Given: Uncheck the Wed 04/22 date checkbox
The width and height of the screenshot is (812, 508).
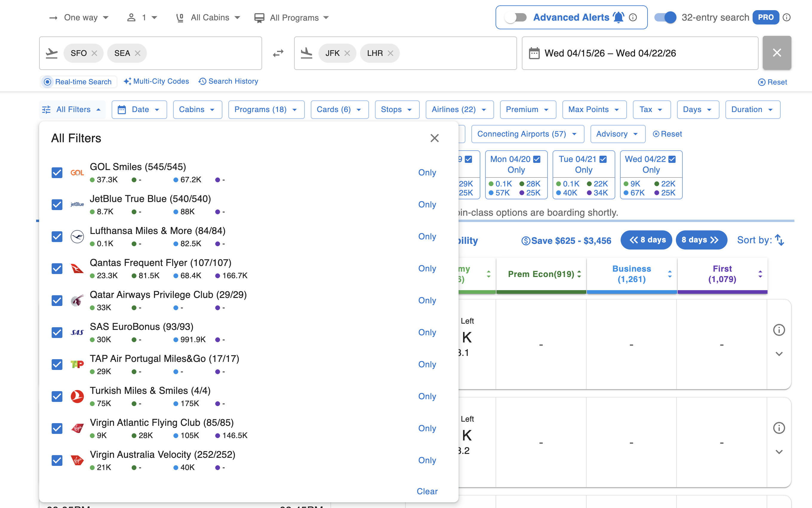Looking at the screenshot, I should point(672,159).
